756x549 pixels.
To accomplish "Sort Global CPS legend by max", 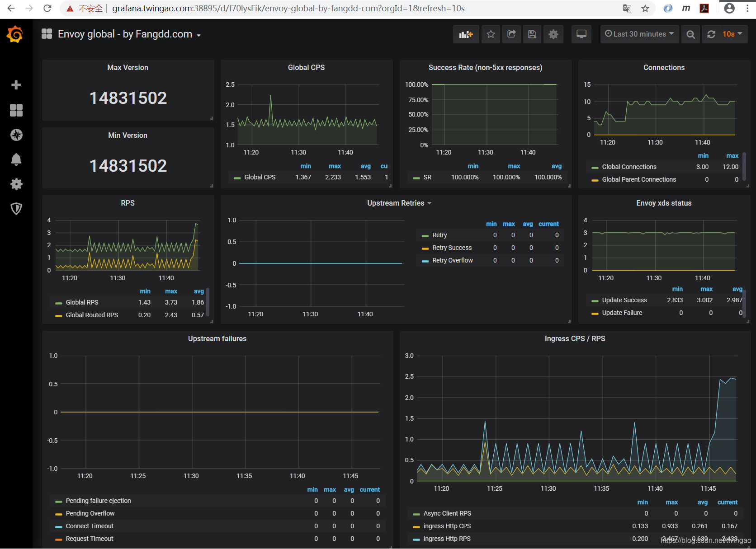I will [x=335, y=166].
